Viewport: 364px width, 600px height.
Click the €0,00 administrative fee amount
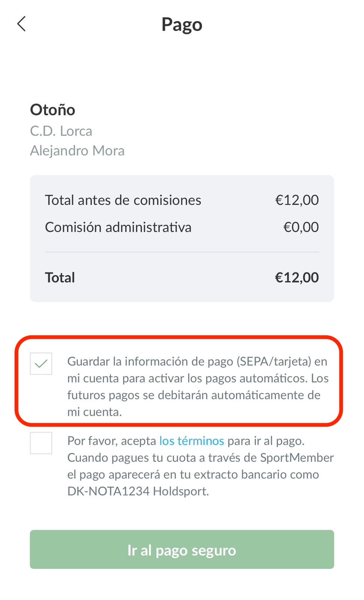point(301,227)
